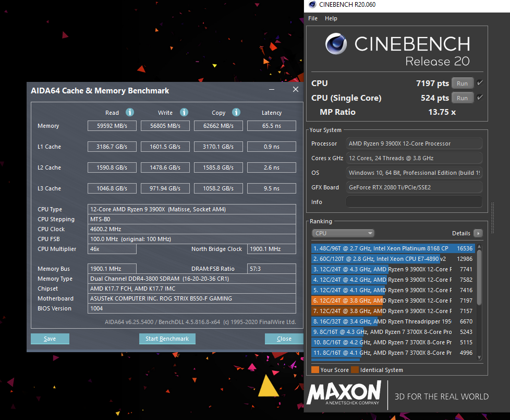Screen dimensions: 510x420
Task: Select ranking entry 6 your score 7197
Action: pyautogui.click(x=393, y=301)
